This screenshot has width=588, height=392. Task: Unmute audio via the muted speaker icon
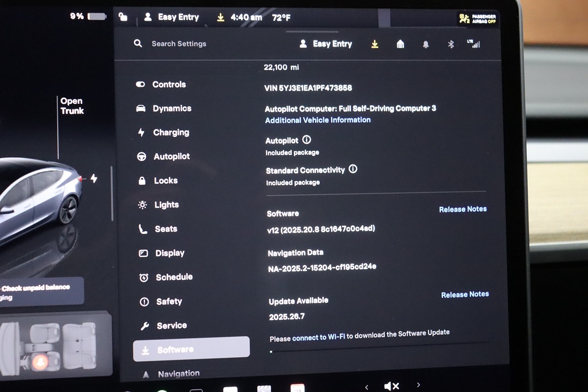tap(392, 386)
